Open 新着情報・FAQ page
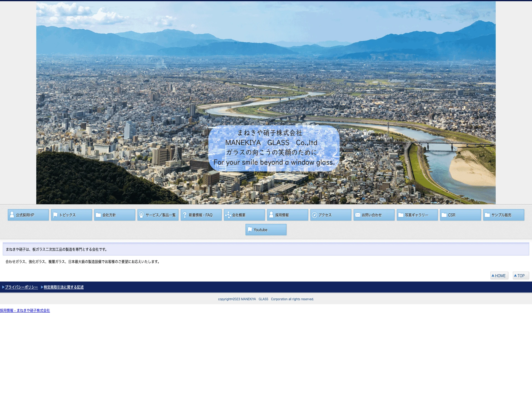 point(201,215)
